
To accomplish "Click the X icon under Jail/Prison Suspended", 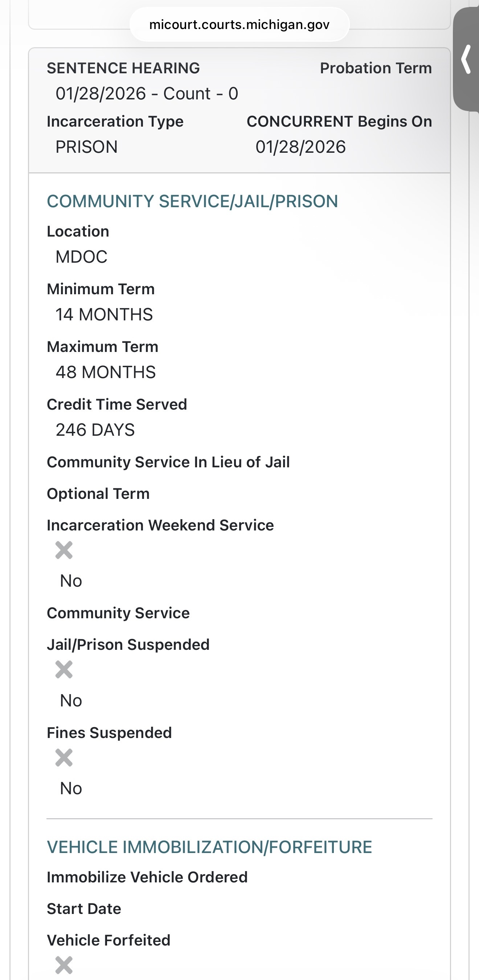I will click(64, 669).
